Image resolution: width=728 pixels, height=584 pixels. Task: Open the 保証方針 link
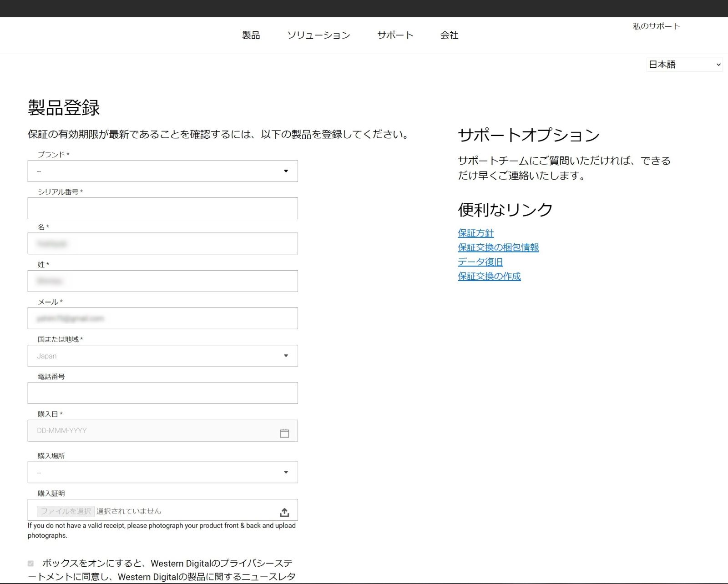click(x=475, y=233)
